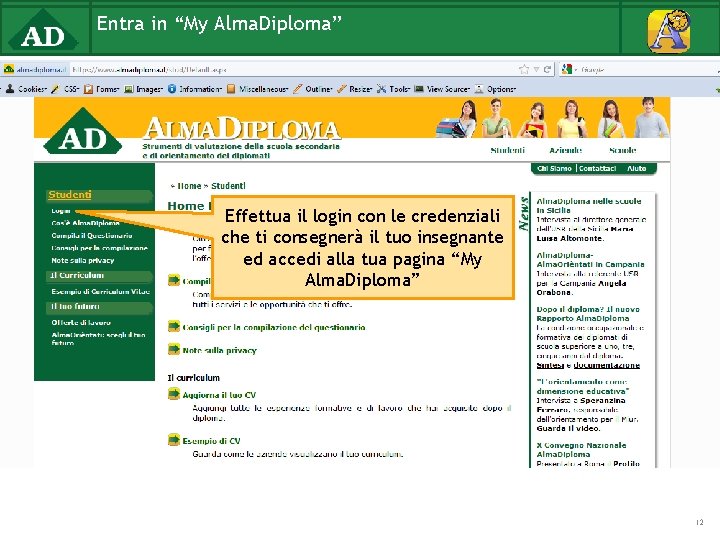Open the Studenti header tab
The height and width of the screenshot is (540, 720).
coord(507,150)
